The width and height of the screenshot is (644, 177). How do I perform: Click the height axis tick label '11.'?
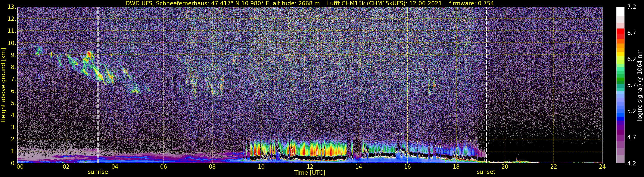click(x=12, y=31)
